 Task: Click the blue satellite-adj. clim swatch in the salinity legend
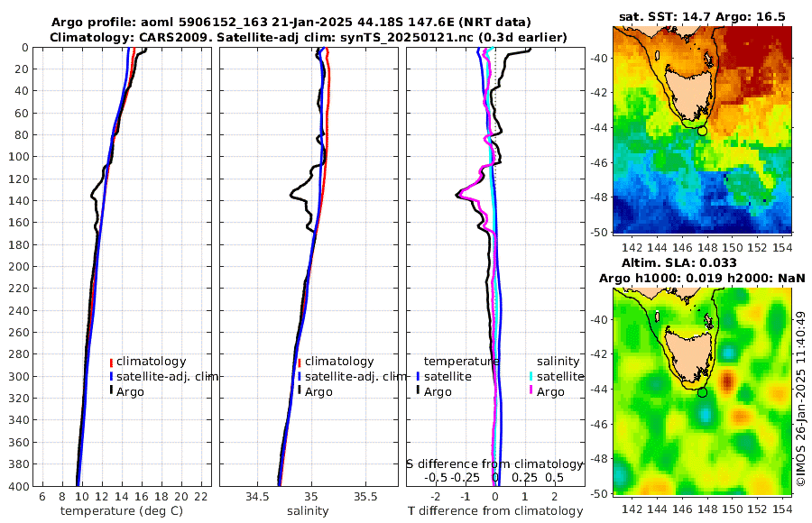coord(300,377)
